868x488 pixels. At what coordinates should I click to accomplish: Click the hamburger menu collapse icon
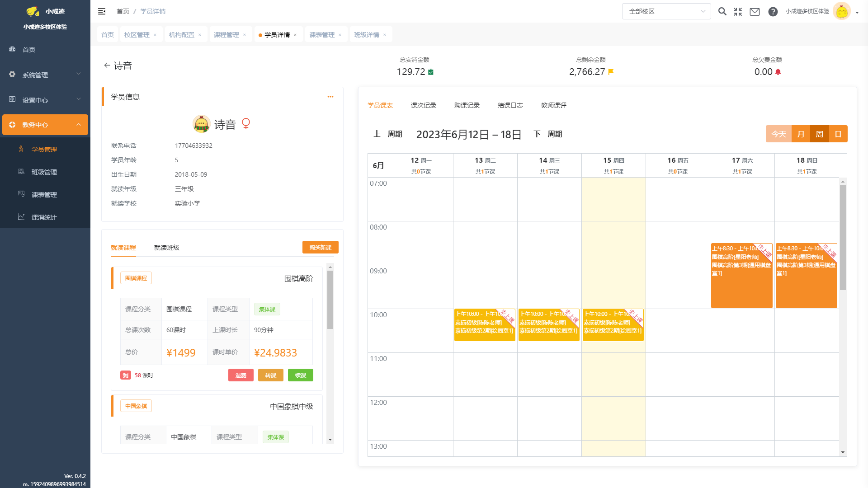click(x=102, y=11)
